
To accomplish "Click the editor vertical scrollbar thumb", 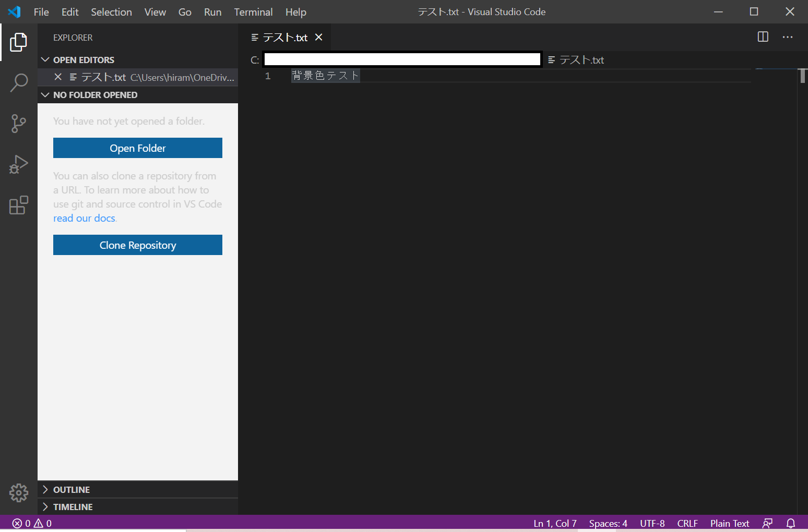I will pyautogui.click(x=802, y=76).
